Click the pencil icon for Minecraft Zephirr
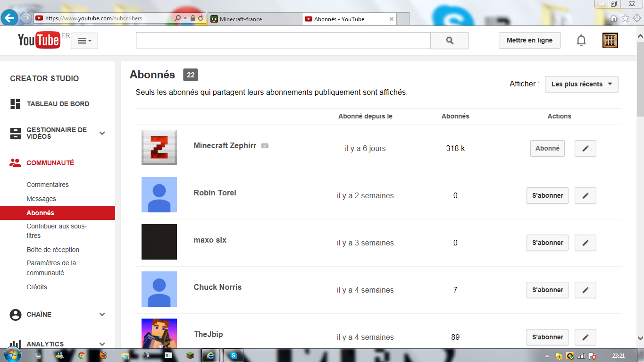Image resolution: width=644 pixels, height=362 pixels. pyautogui.click(x=585, y=148)
